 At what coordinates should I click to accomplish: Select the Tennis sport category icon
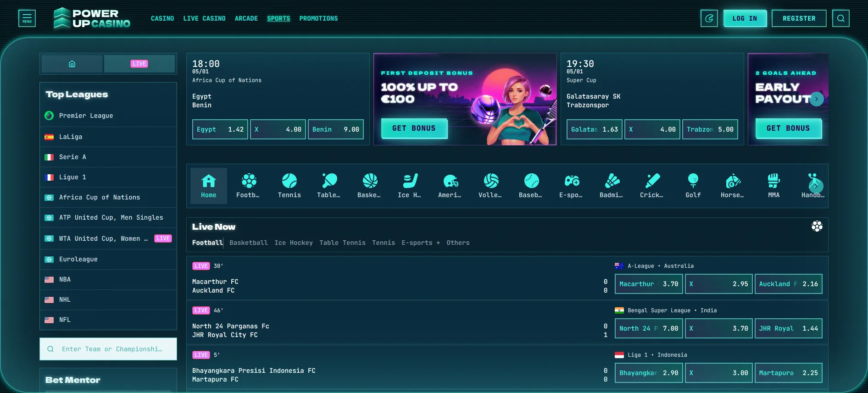click(289, 186)
